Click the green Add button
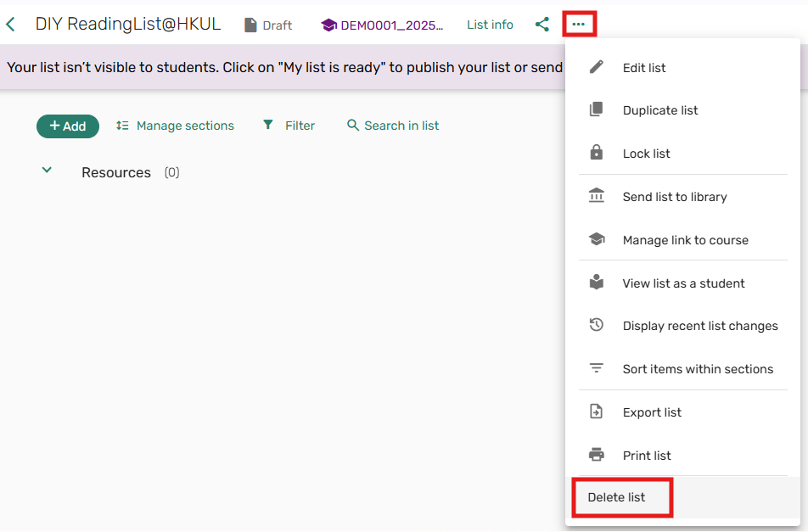The height and width of the screenshot is (532, 808). 68,126
